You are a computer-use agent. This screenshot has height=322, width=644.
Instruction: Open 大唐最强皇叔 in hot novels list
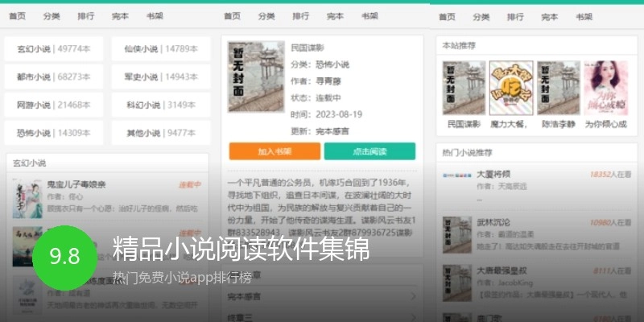tap(502, 270)
